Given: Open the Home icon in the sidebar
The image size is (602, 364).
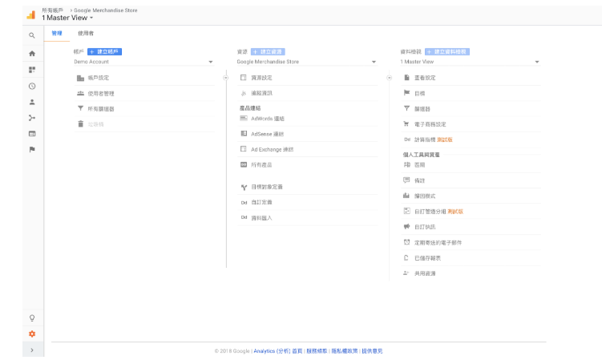Looking at the screenshot, I should [x=32, y=54].
